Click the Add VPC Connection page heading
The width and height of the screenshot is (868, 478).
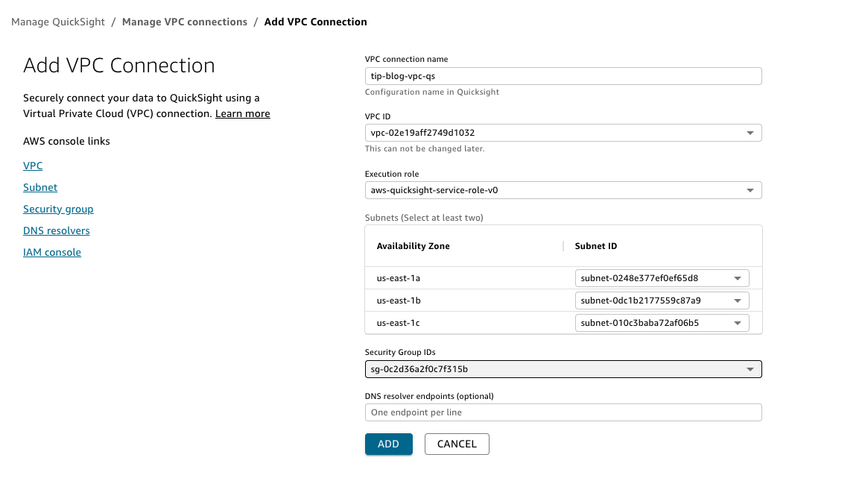pyautogui.click(x=119, y=66)
